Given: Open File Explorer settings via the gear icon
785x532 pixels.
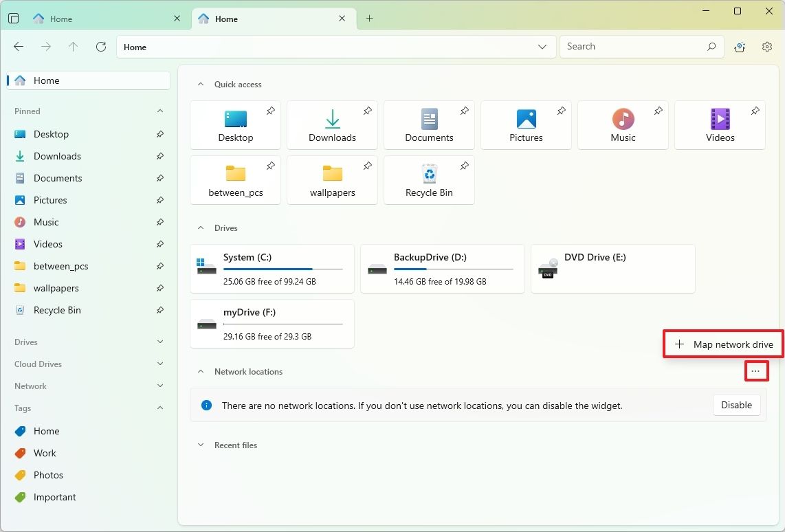Looking at the screenshot, I should [766, 47].
